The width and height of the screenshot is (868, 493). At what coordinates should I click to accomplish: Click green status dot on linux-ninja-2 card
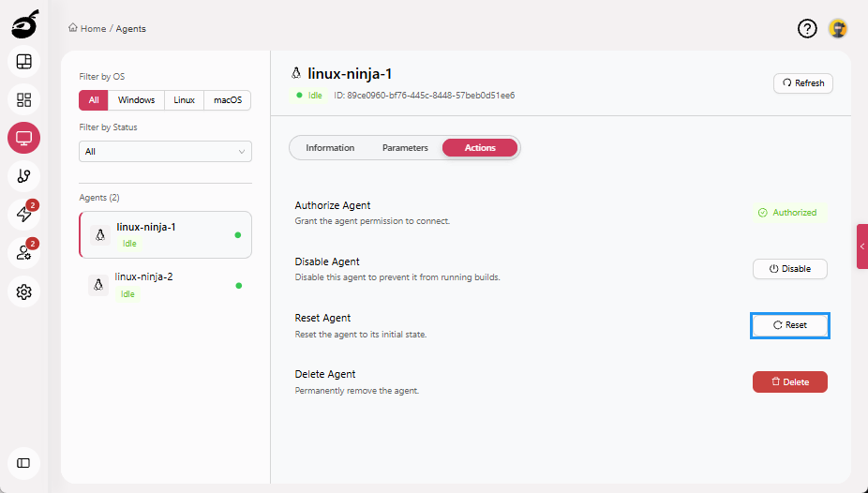coord(239,286)
